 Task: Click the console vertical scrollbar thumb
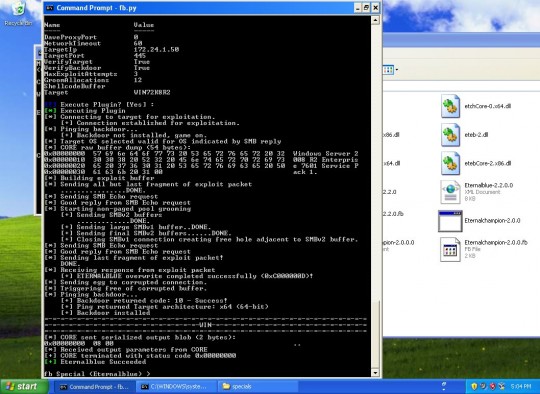[x=375, y=334]
